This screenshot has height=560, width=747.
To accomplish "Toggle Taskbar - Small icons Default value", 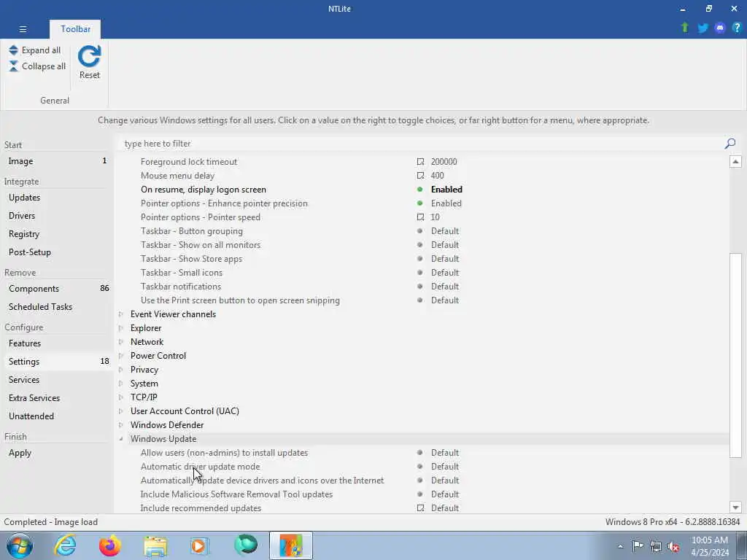I will (444, 273).
